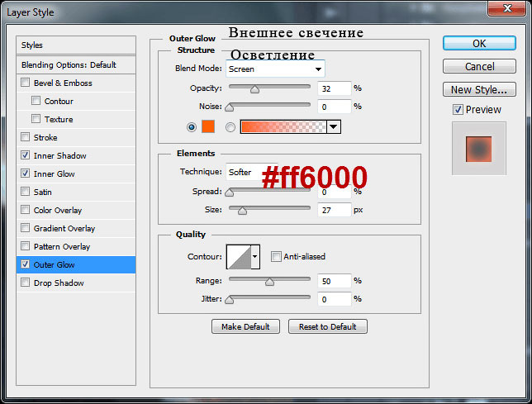Image resolution: width=532 pixels, height=404 pixels.
Task: Click the Make Default button
Action: (245, 326)
